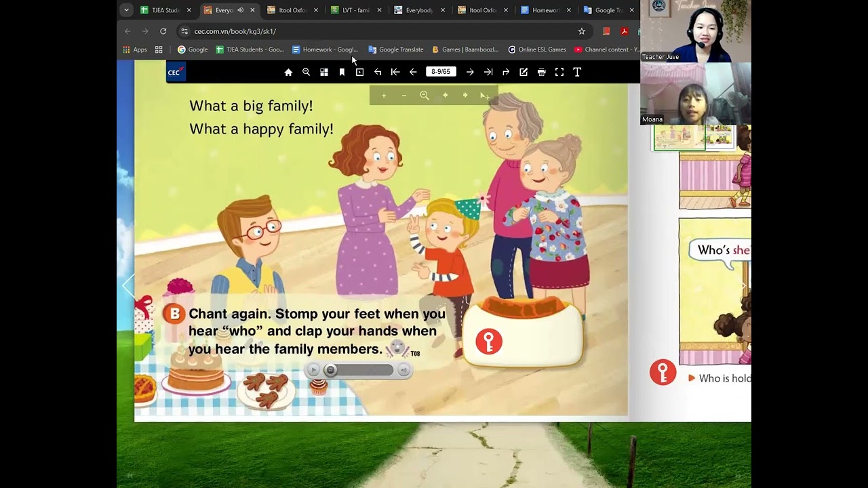Open the page thumbnails grid view
Image resolution: width=868 pixels, height=488 pixels.
(324, 72)
